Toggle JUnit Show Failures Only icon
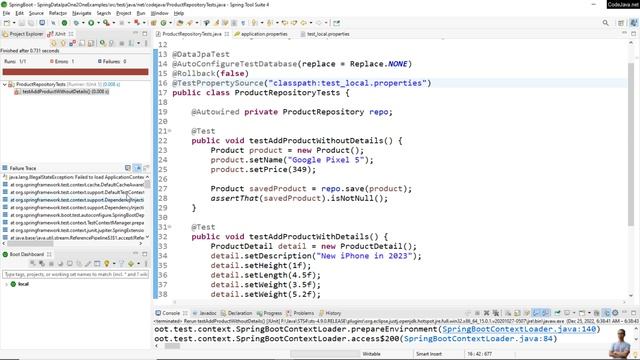Screen dimensions: 640x360 (72, 43)
